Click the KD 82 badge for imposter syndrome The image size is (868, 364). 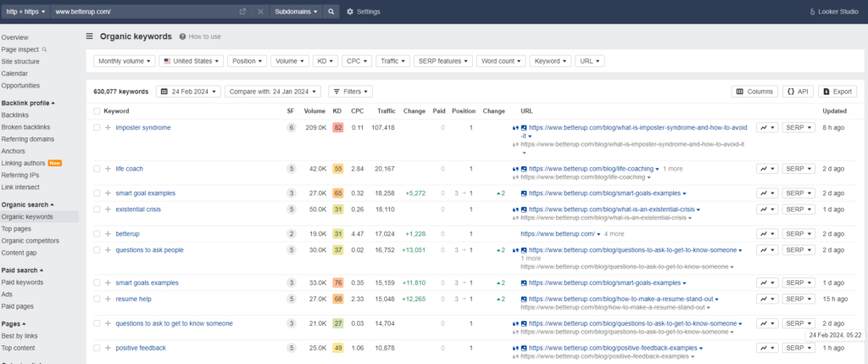[x=337, y=127]
